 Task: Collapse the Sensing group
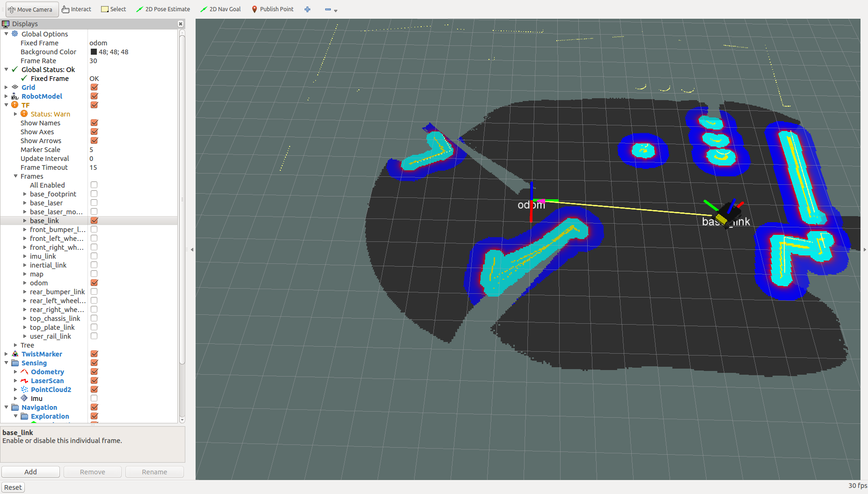click(6, 363)
